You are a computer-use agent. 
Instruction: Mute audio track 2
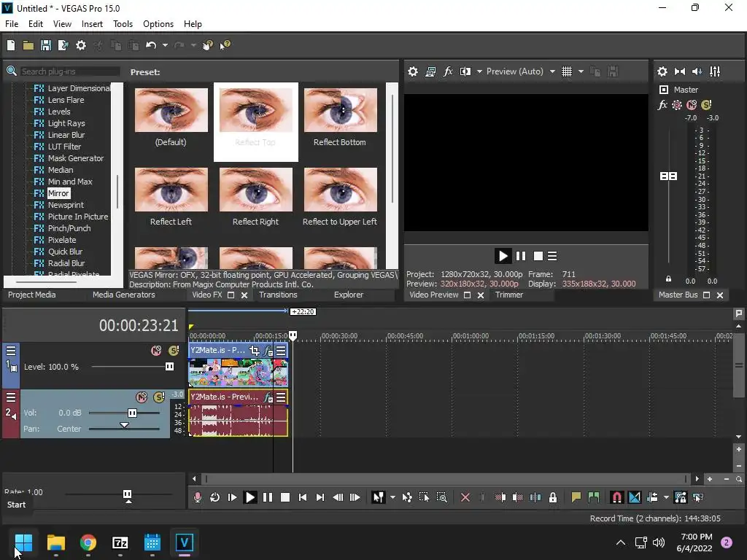142,397
